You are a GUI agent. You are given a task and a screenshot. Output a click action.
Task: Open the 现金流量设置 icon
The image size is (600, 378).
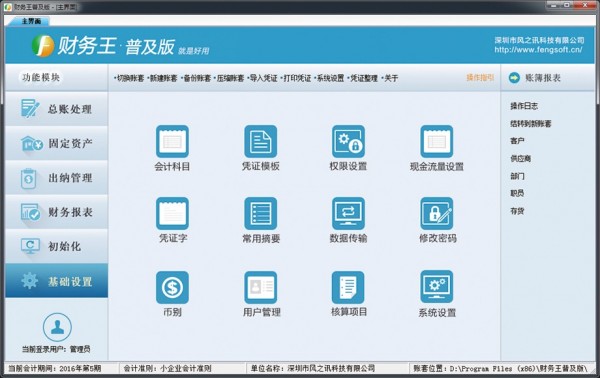(437, 141)
